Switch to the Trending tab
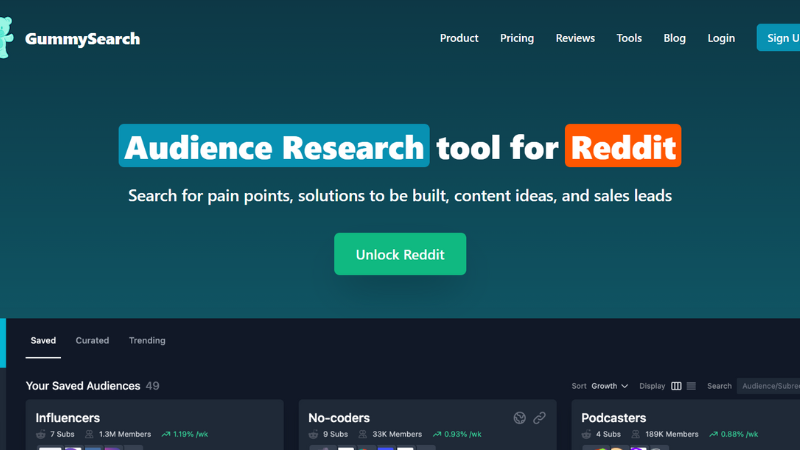The width and height of the screenshot is (800, 450). click(147, 341)
